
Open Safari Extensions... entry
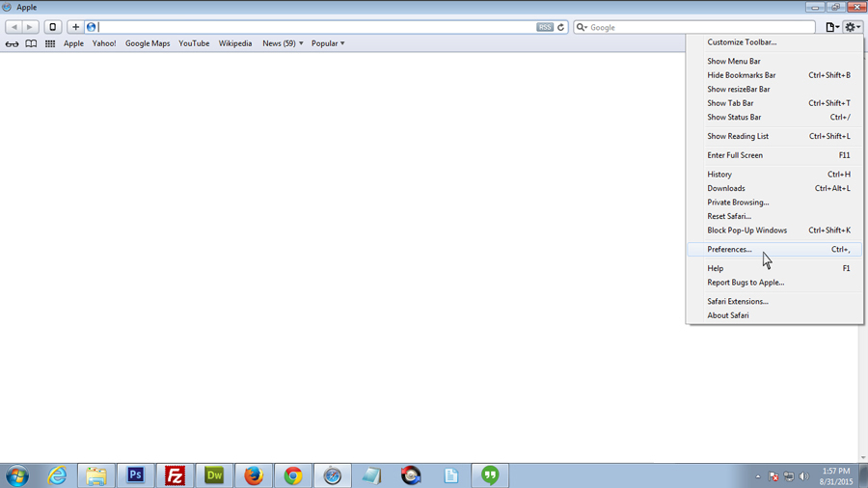tap(774, 301)
